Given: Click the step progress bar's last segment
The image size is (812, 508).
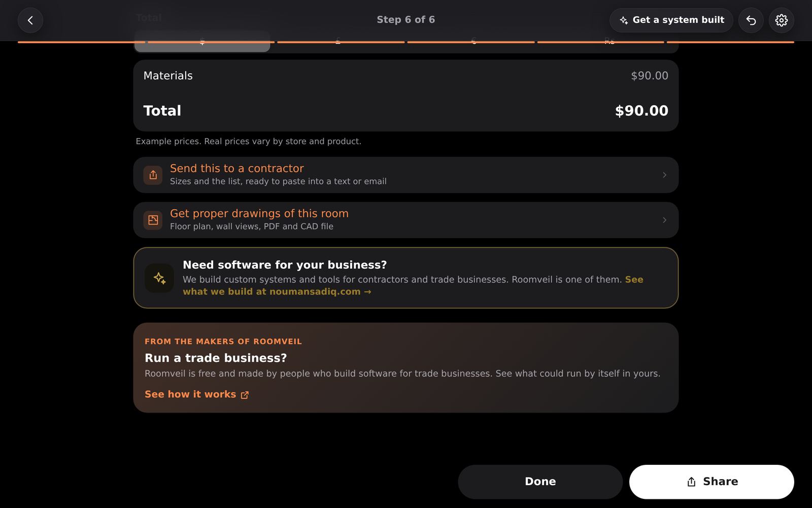Looking at the screenshot, I should pyautogui.click(x=730, y=42).
